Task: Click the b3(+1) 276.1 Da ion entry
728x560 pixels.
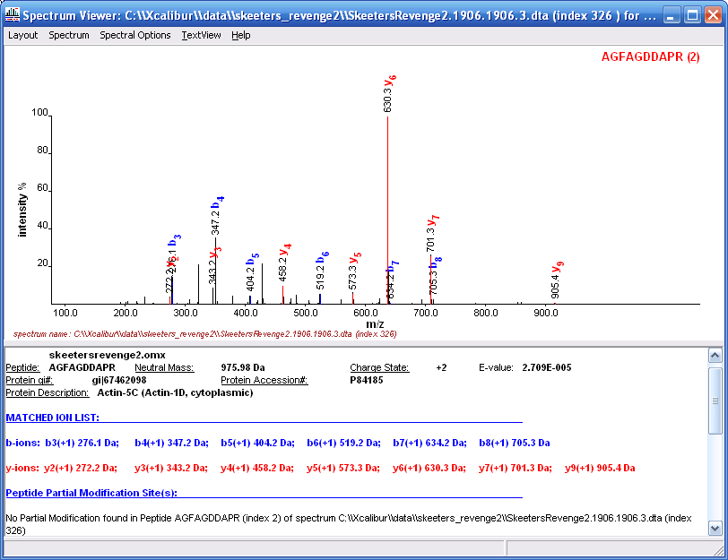Action: (82, 443)
